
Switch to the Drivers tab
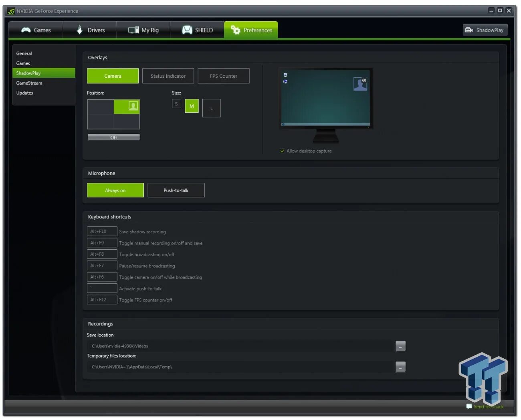pyautogui.click(x=90, y=30)
